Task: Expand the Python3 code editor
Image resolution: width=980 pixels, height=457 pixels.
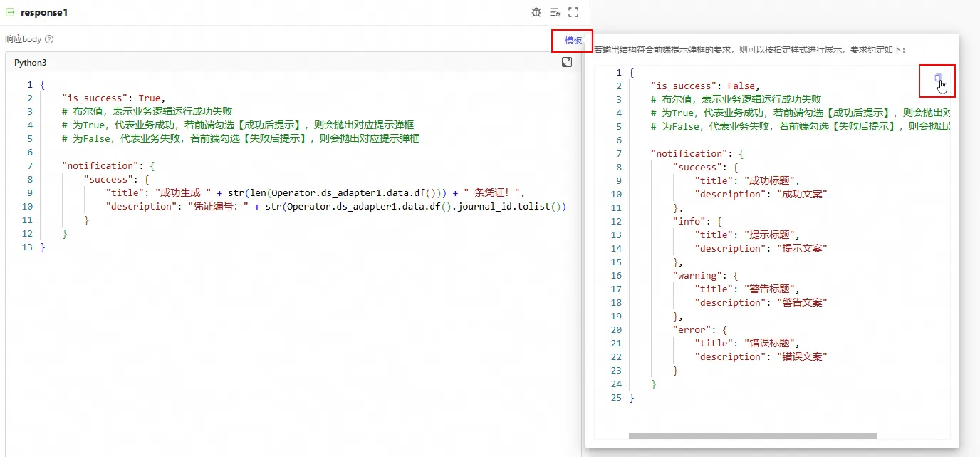Action: click(x=567, y=62)
